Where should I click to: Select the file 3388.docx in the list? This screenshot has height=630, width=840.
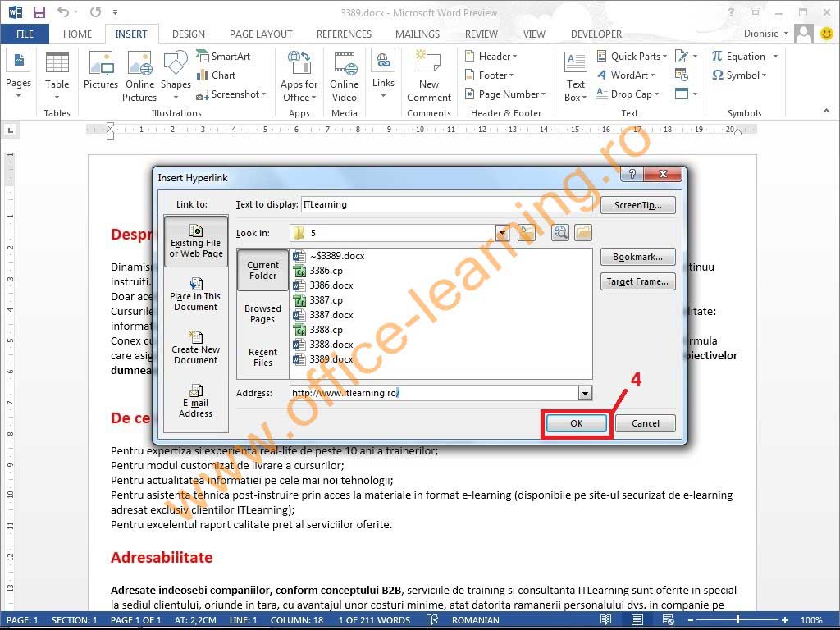(x=323, y=345)
